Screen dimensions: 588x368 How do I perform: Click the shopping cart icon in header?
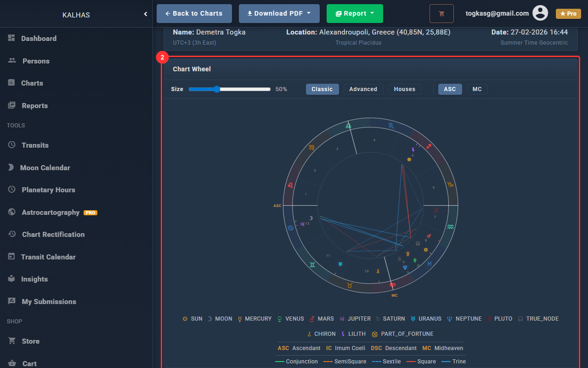[441, 14]
